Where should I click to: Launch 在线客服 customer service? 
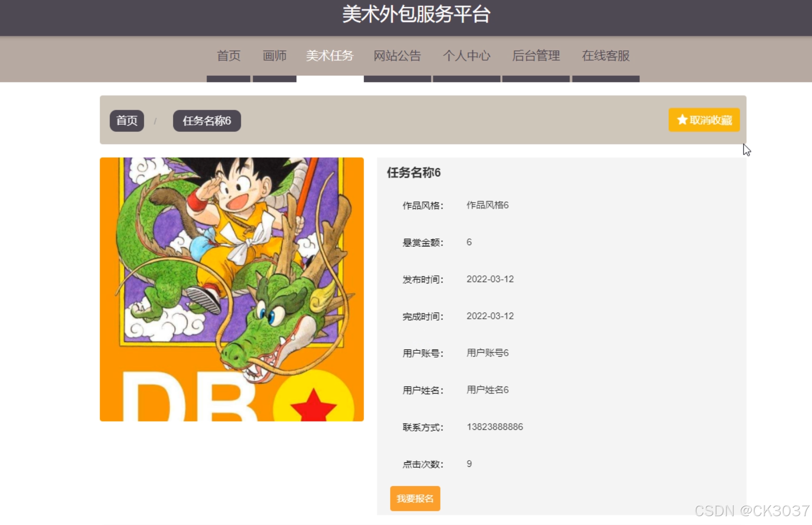(606, 56)
